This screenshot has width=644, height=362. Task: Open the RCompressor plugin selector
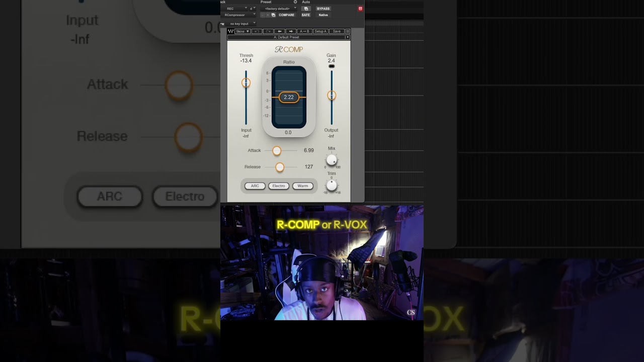click(238, 15)
